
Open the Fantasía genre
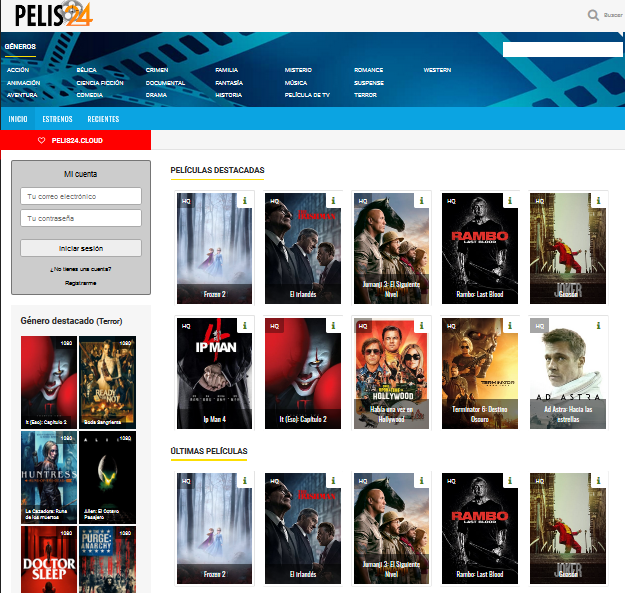click(x=229, y=83)
